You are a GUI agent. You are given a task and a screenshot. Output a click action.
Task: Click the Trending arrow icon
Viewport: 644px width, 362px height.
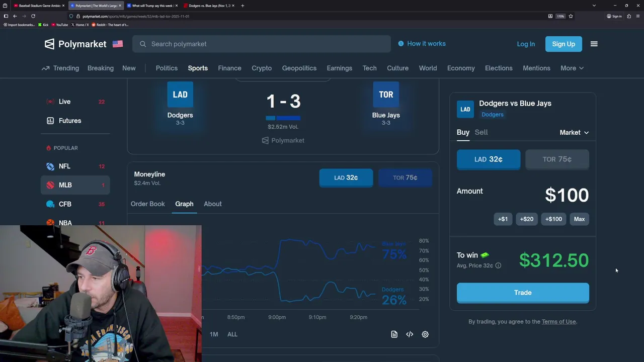click(x=46, y=68)
